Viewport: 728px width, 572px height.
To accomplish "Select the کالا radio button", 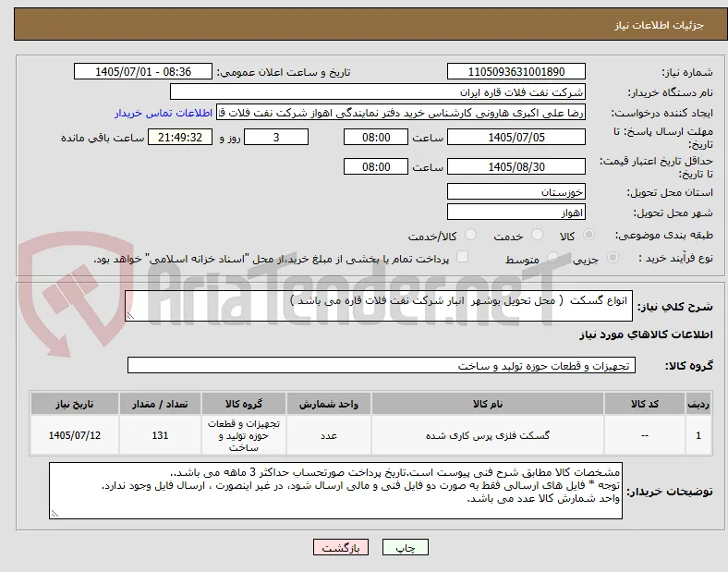I will (588, 235).
